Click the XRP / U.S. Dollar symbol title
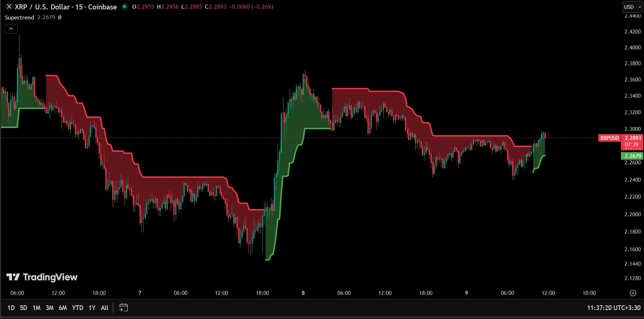 click(x=66, y=7)
